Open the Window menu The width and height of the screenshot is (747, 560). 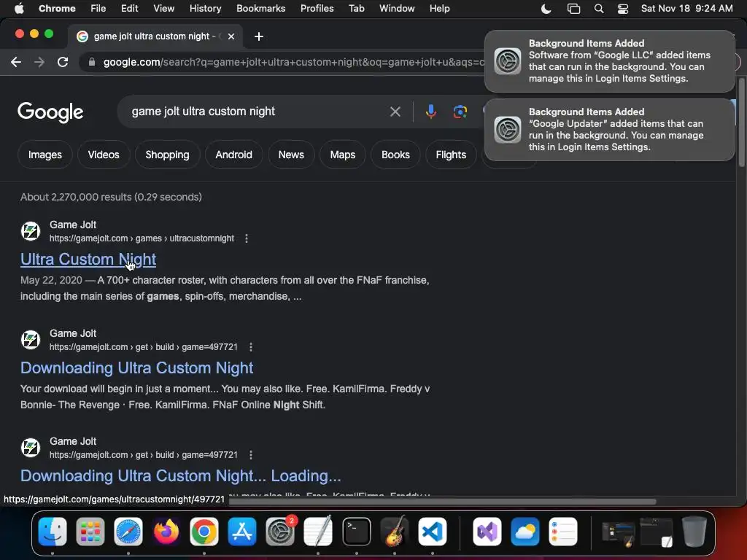click(x=397, y=9)
